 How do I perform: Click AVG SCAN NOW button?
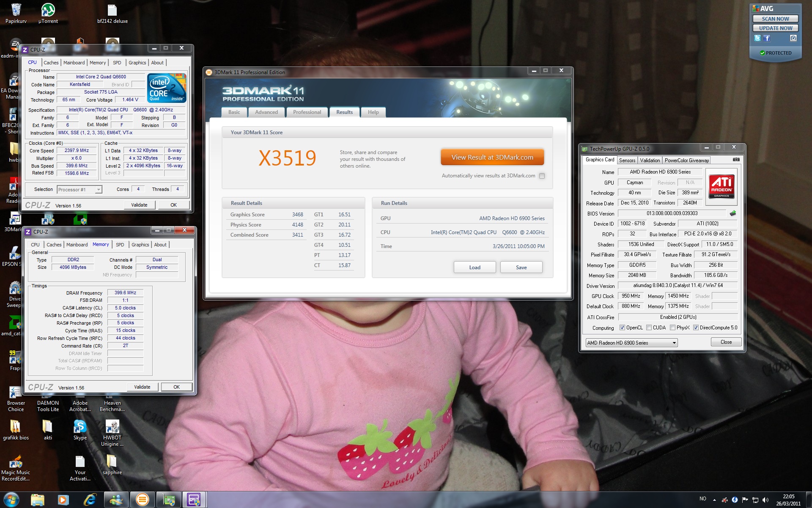775,19
